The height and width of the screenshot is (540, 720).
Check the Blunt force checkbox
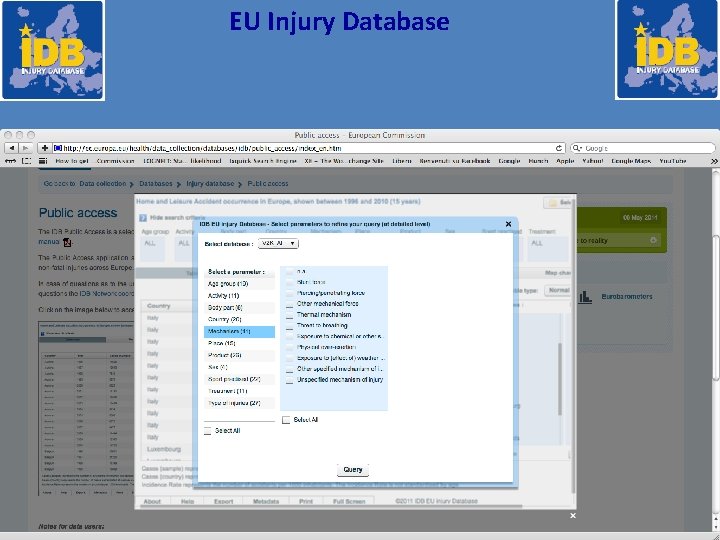[289, 282]
